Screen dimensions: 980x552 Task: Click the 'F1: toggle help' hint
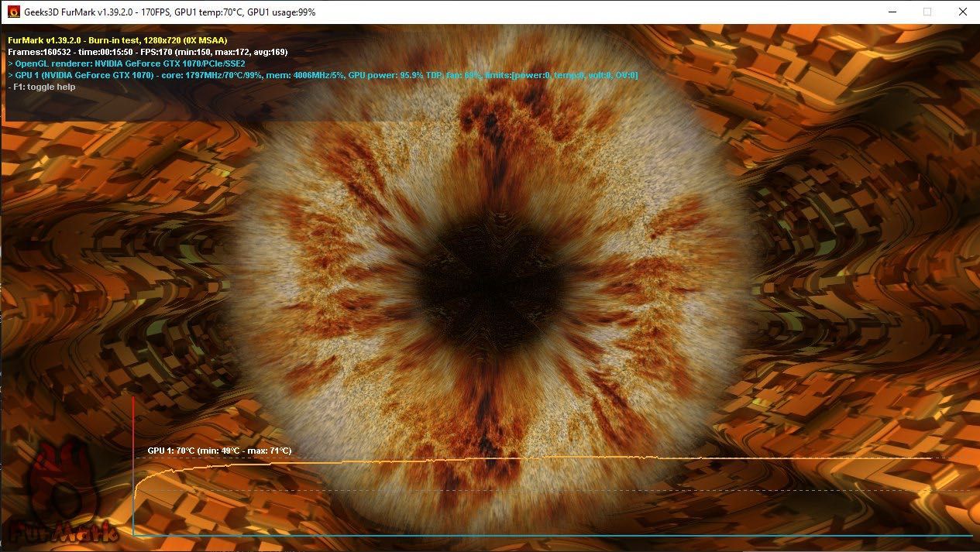41,87
